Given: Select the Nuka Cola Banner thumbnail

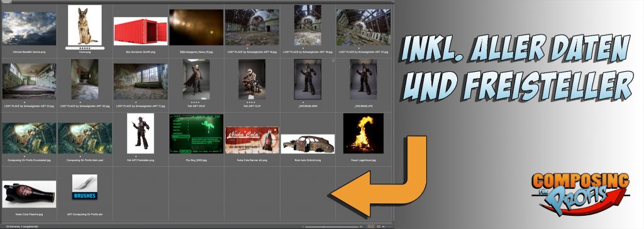Looking at the screenshot, I should [x=252, y=140].
